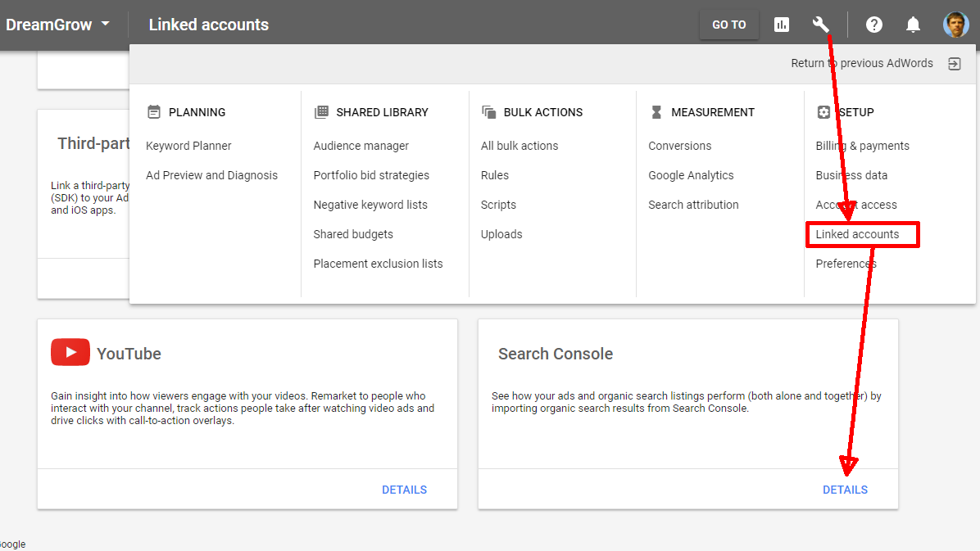Select Linked accounts in Setup
Image resolution: width=980 pixels, height=551 pixels.
pos(857,234)
